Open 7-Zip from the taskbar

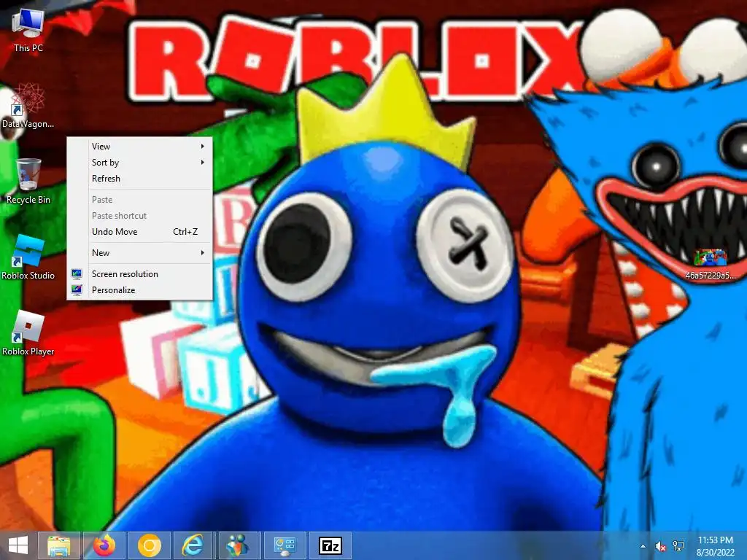pos(330,545)
